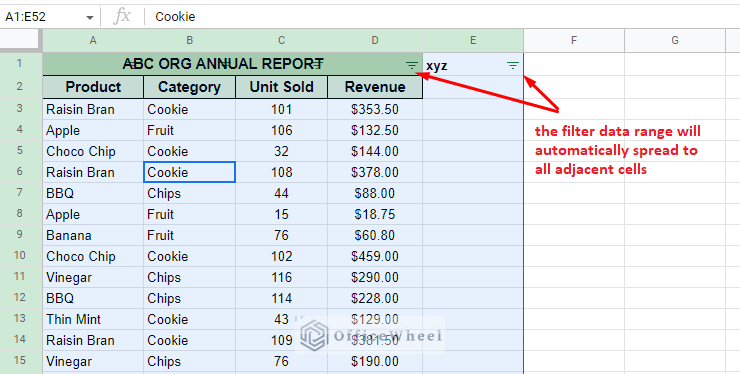
Task: Click the cell containing $459.00
Action: [x=375, y=256]
